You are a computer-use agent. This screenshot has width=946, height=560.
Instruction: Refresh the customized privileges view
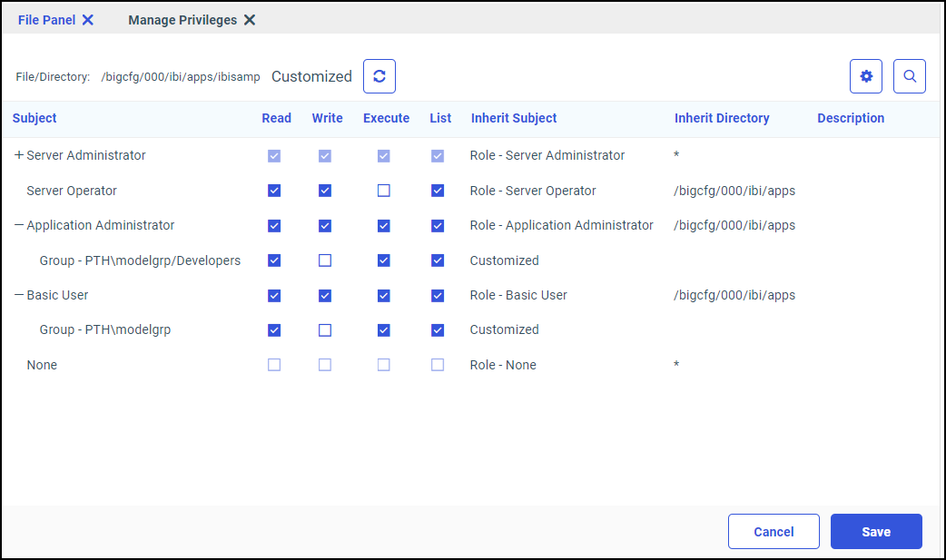(379, 76)
